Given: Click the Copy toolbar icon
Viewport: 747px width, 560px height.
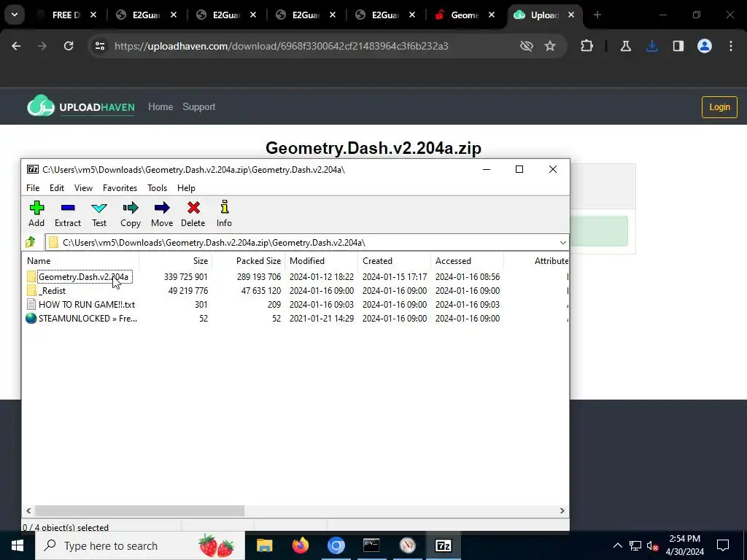Looking at the screenshot, I should [131, 208].
